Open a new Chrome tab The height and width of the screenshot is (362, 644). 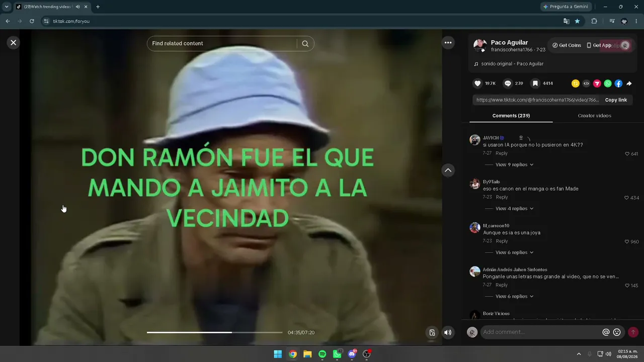[98, 7]
